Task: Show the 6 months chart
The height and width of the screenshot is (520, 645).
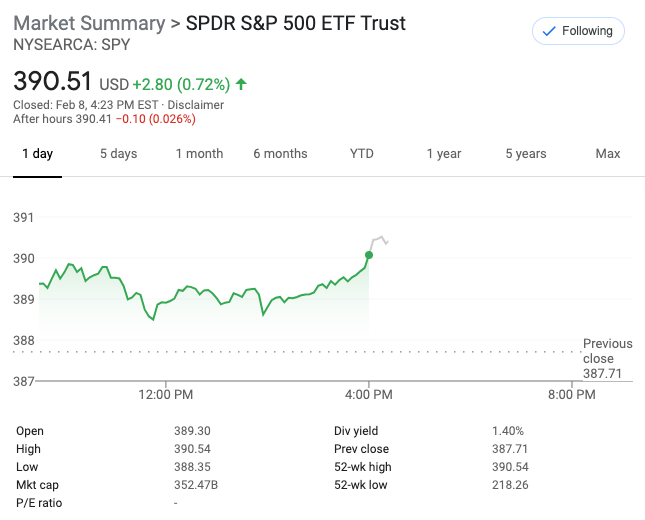Action: (280, 154)
